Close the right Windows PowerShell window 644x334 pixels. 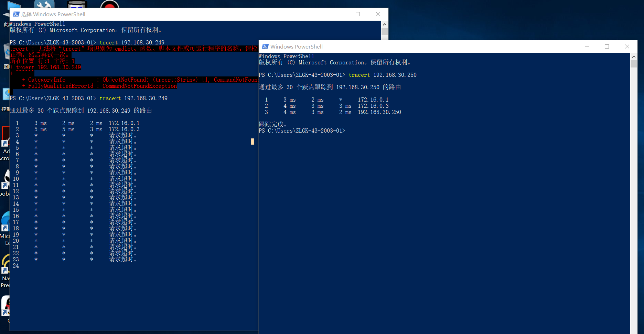627,46
